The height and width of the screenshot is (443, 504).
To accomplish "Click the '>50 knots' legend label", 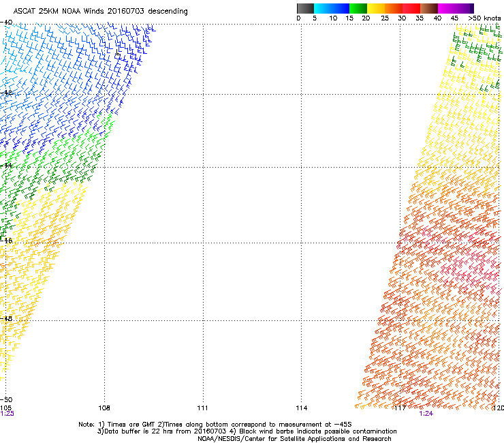I will pos(484,18).
